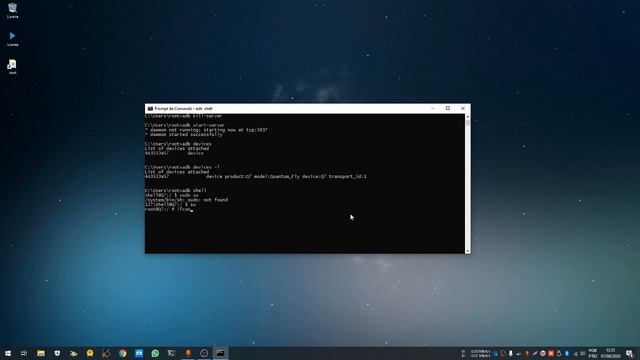Image resolution: width=640 pixels, height=360 pixels.
Task: Open the Windows Start menu
Action: click(x=8, y=353)
